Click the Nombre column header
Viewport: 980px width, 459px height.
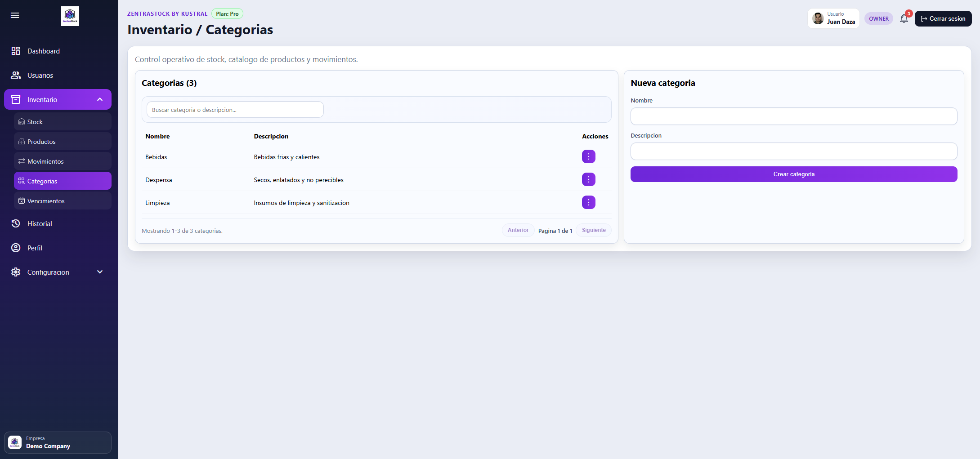(x=157, y=137)
